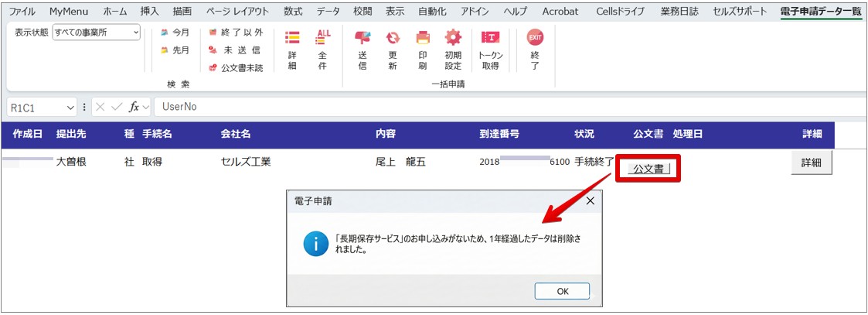Switch to the Cellsドライブ tab
The width and height of the screenshot is (868, 315).
621,11
